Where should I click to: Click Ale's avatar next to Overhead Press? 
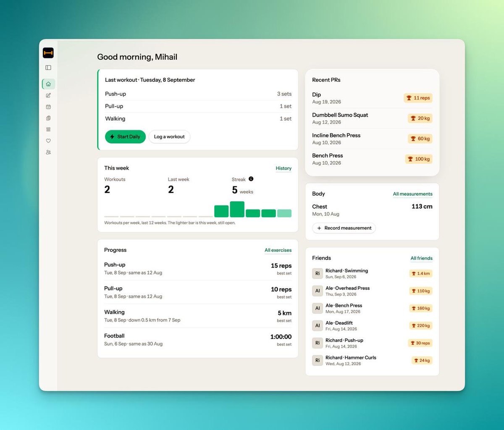[x=318, y=291]
